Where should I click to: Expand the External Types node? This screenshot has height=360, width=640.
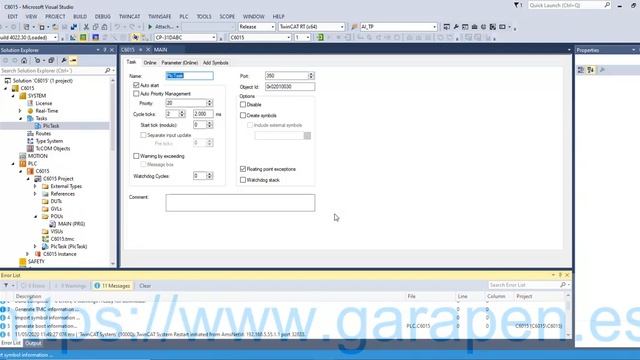coord(35,186)
